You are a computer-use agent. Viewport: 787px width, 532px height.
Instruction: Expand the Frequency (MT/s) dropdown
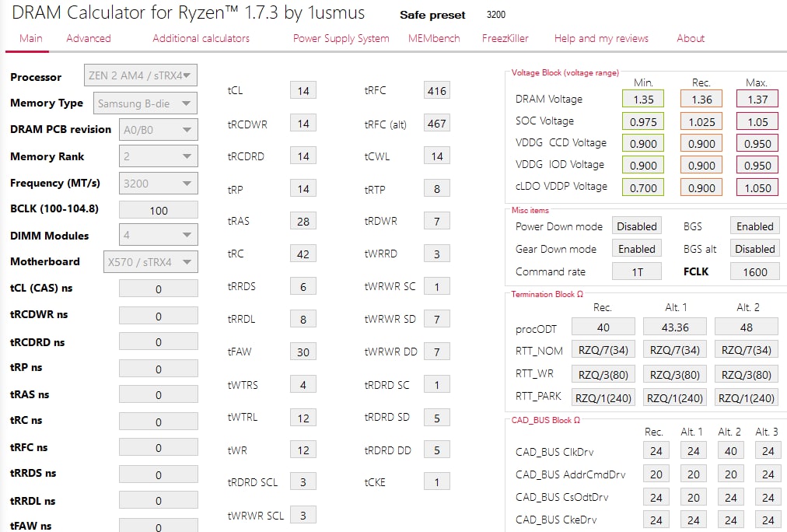click(158, 184)
